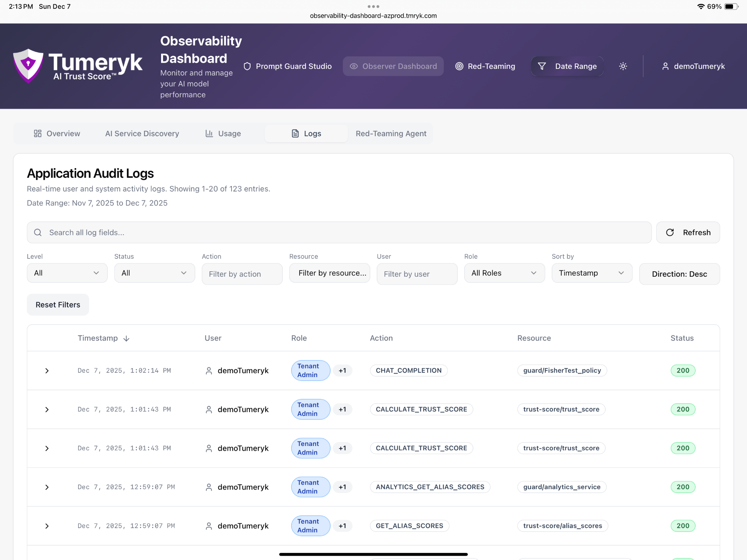This screenshot has width=747, height=560.
Task: Click the search magnifier icon
Action: coord(38,232)
